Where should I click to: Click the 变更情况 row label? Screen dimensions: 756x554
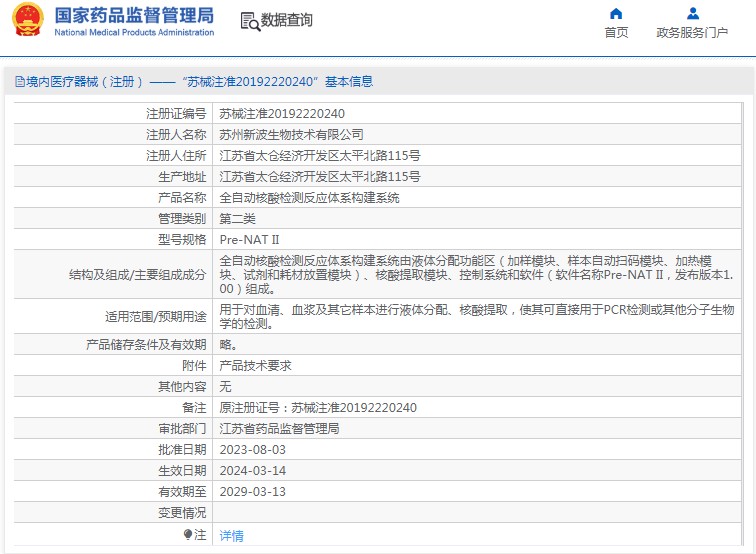click(182, 513)
